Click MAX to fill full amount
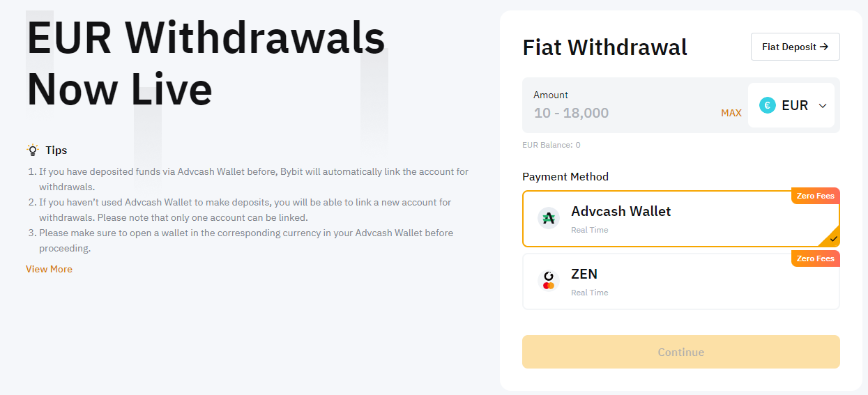868x395 pixels. pyautogui.click(x=731, y=113)
